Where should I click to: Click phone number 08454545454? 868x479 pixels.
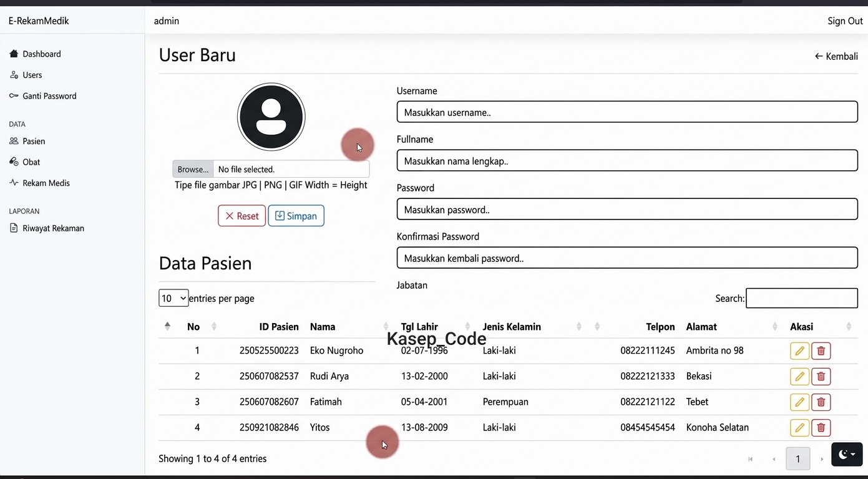click(648, 427)
